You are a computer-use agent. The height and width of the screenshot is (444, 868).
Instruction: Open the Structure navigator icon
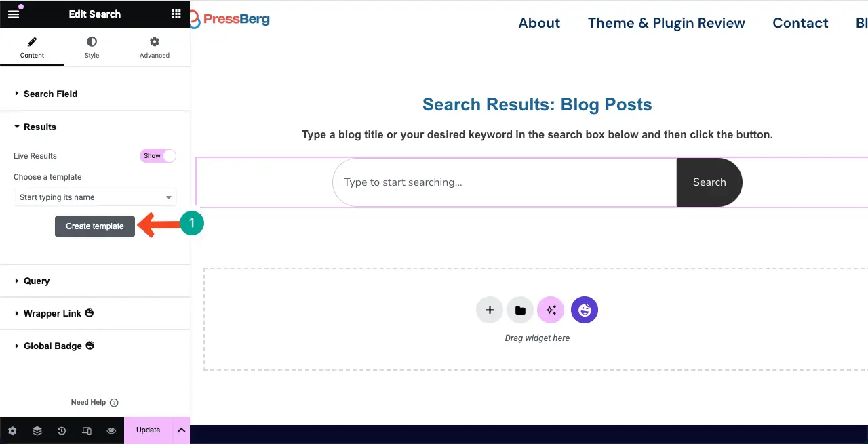(37, 430)
